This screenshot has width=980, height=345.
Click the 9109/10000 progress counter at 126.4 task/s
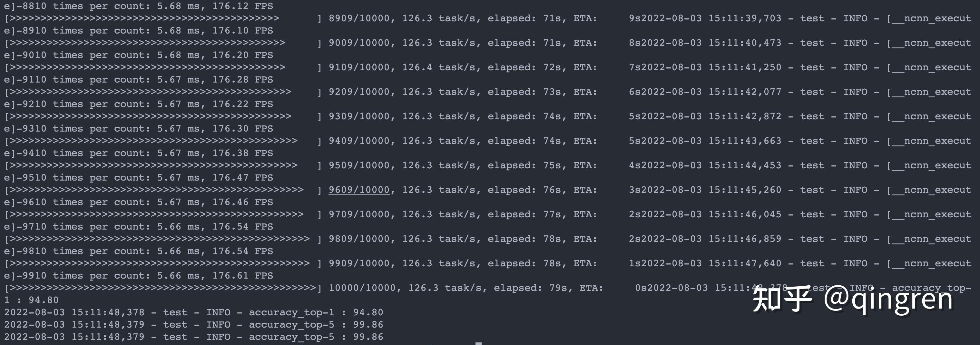(x=359, y=67)
